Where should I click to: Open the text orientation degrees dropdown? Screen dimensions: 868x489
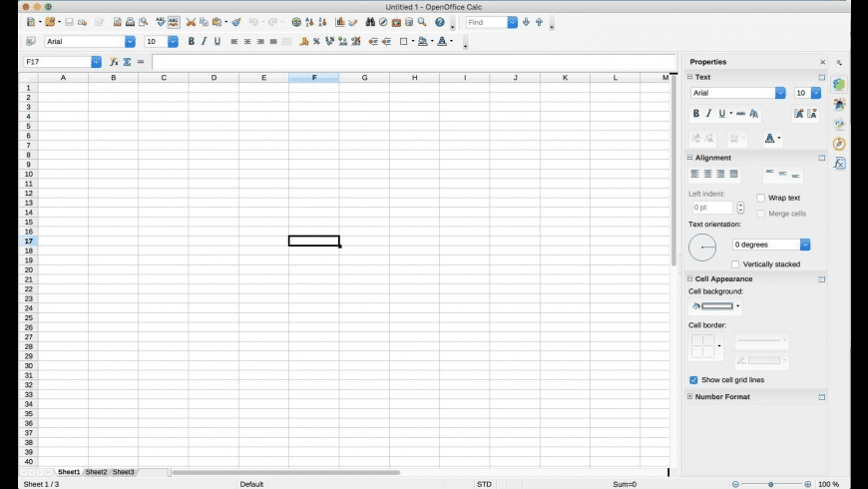tap(805, 244)
